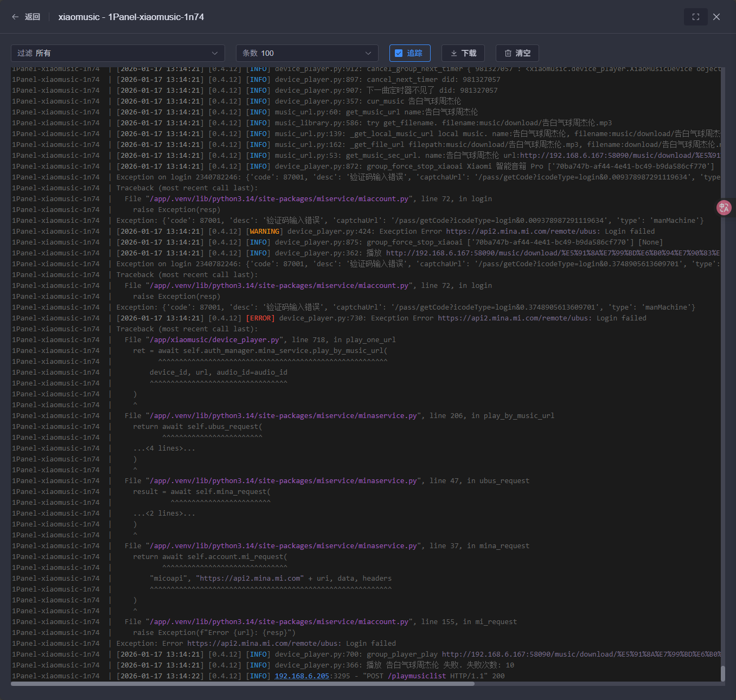Image resolution: width=736 pixels, height=700 pixels.
Task: Click the minaservice.py path at line 47
Action: click(x=283, y=481)
